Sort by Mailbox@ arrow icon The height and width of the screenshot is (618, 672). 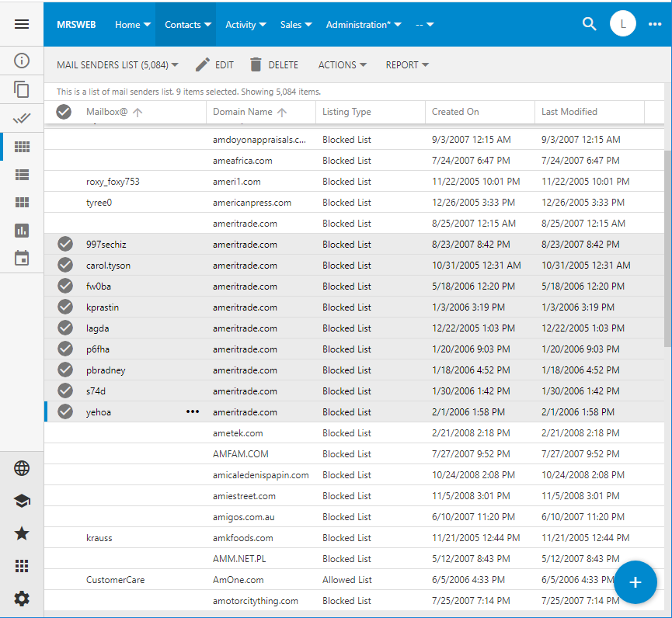point(138,113)
